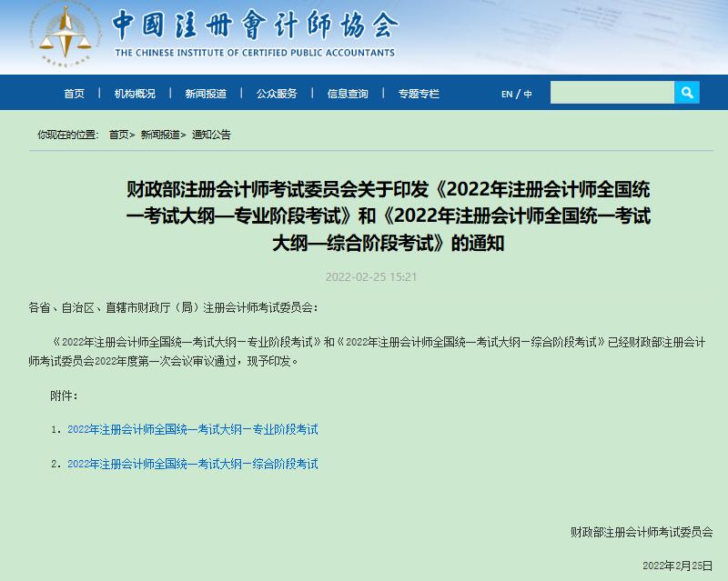
Task: Click the greeting line 各省、自治区、直辖市财政厅
Action: tap(173, 307)
